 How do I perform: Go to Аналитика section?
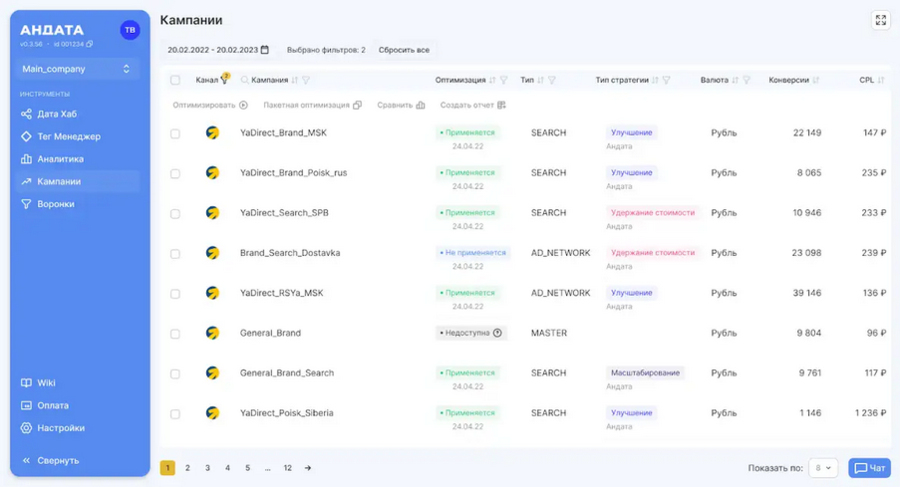pyautogui.click(x=52, y=159)
